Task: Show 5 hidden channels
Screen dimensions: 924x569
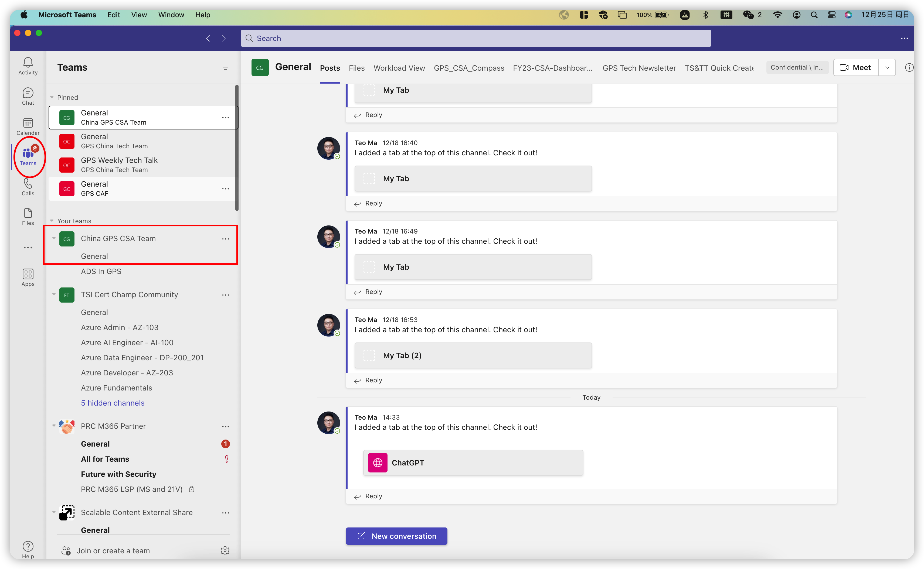Action: point(113,403)
